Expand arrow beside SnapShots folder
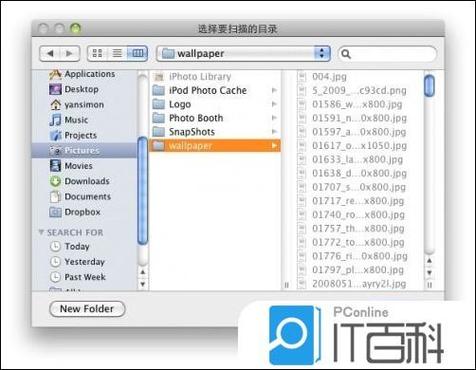Image resolution: width=476 pixels, height=370 pixels. [274, 132]
